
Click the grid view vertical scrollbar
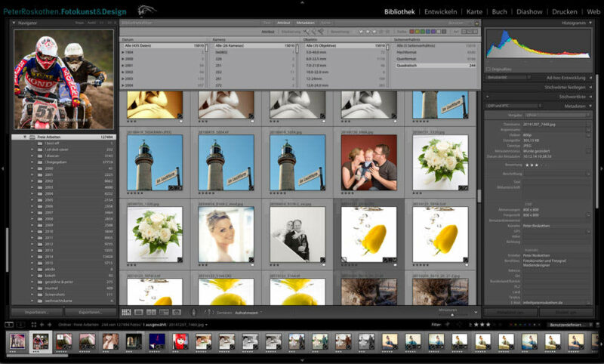click(479, 196)
